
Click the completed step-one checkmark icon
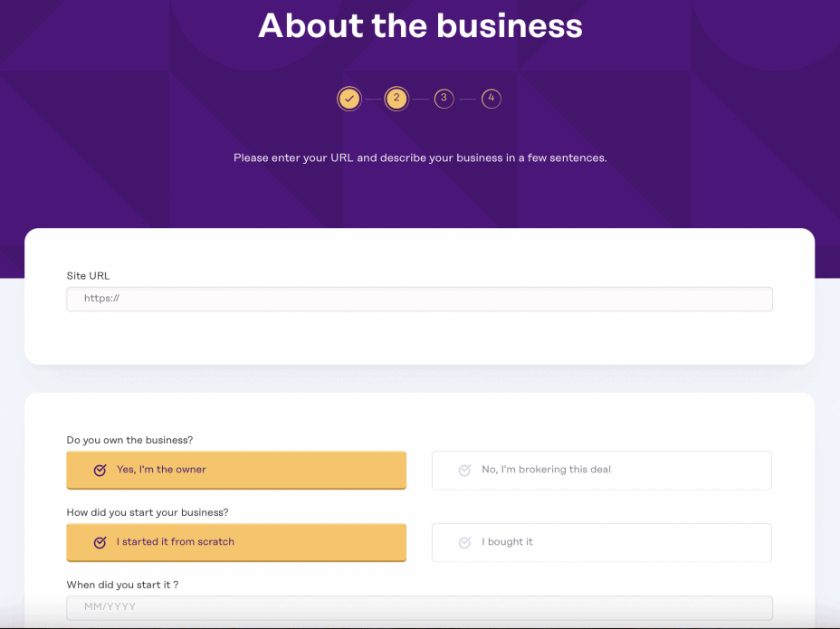coord(349,99)
